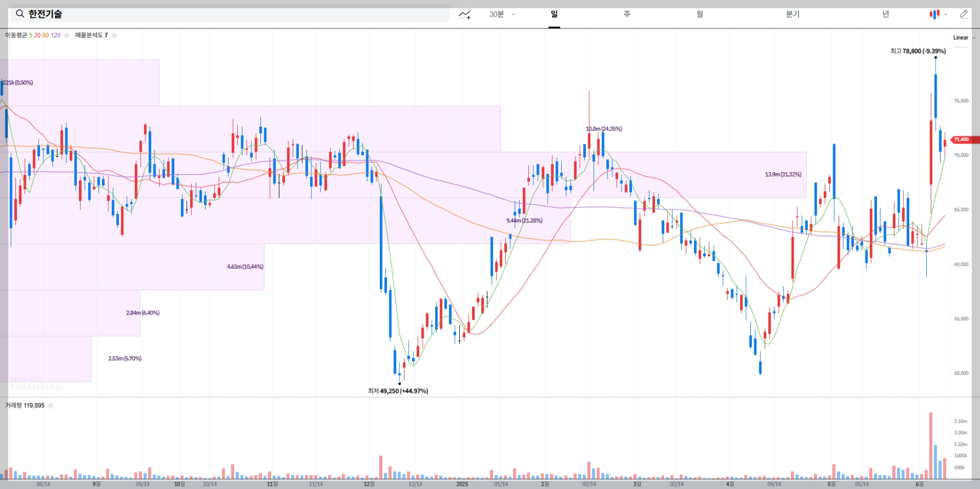Click the 08/14 date axis label
The image size is (980, 489).
pos(43,484)
